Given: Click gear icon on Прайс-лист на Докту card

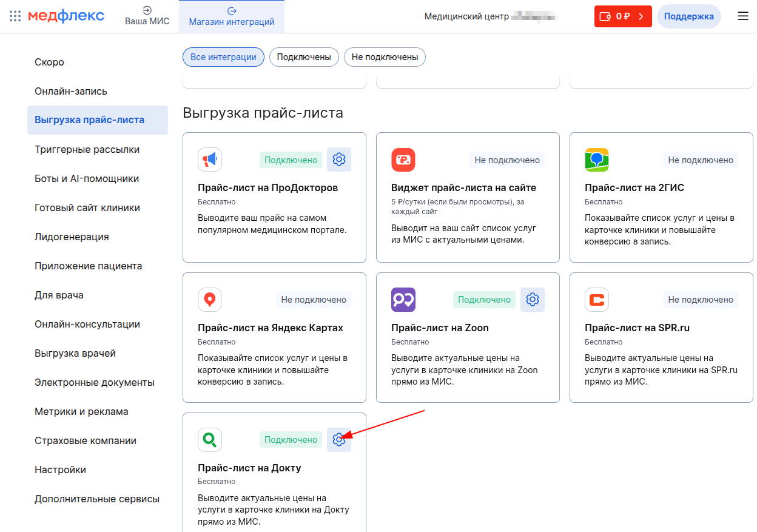Looking at the screenshot, I should 339,440.
